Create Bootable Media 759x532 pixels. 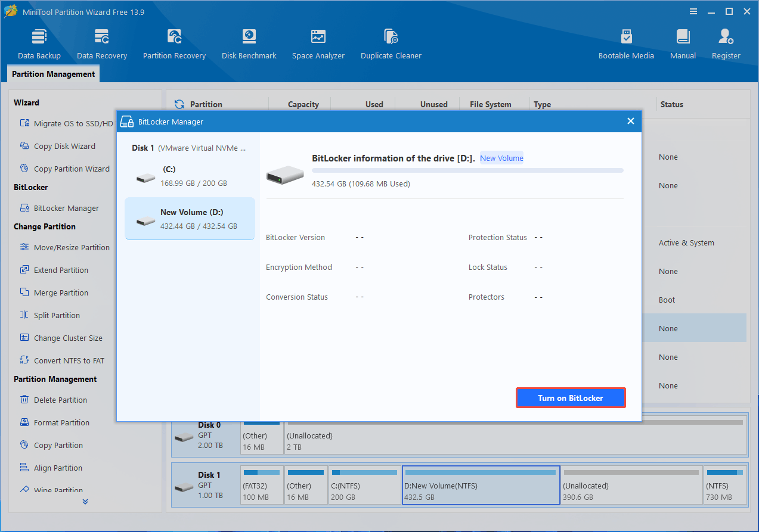[626, 44]
